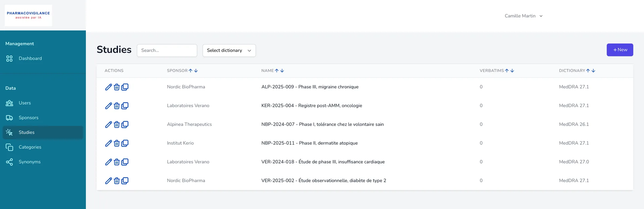Click sponsor Institut Kerio

coord(180,143)
